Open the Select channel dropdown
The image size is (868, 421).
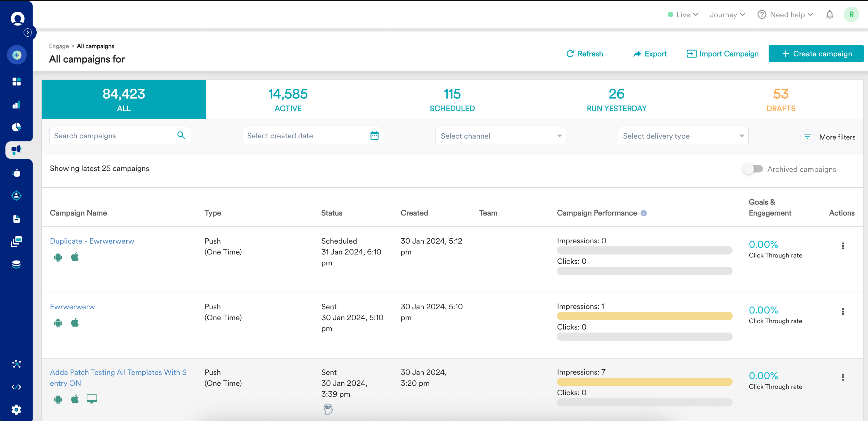(500, 136)
